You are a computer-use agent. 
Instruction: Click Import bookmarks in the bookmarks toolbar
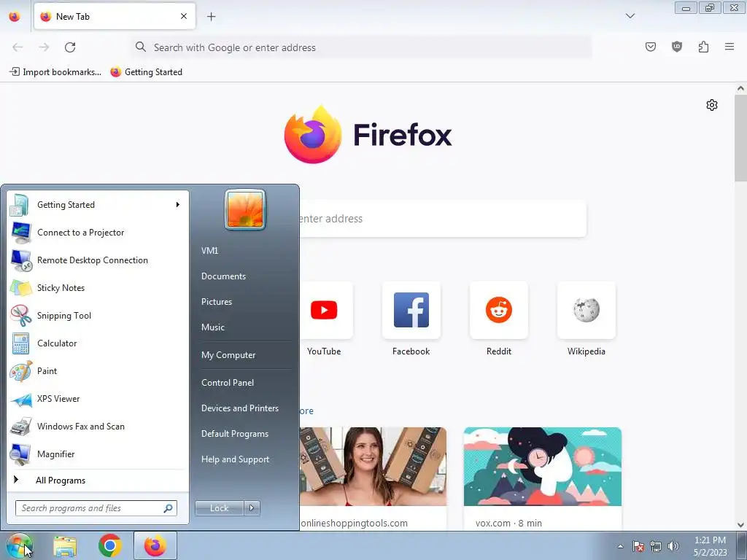(55, 72)
